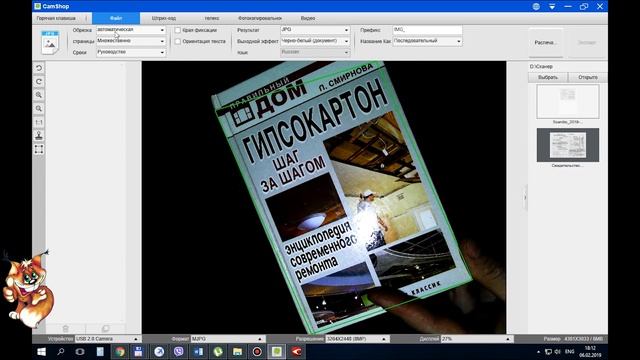
Task: Set preview to 1:1 scale
Action: 39,122
